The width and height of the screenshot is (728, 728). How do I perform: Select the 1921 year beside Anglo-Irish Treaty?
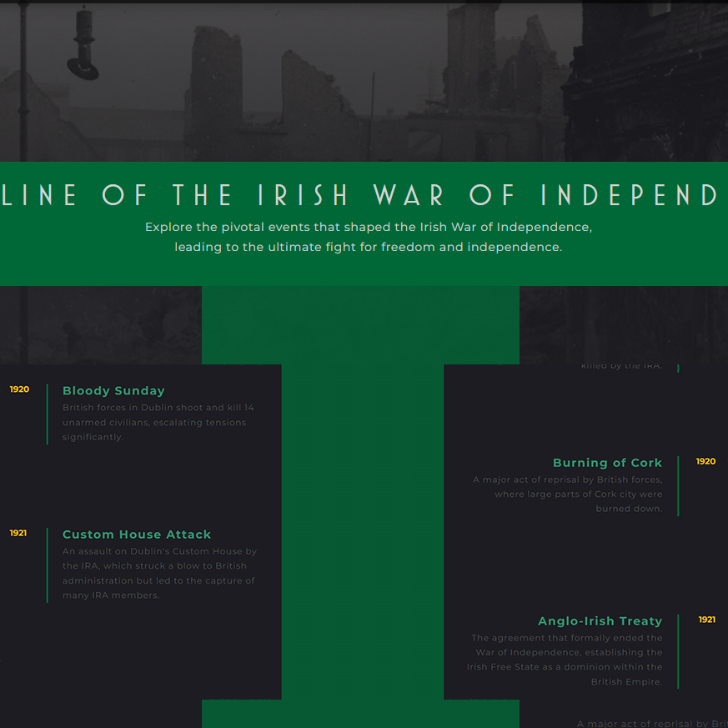pyautogui.click(x=707, y=620)
